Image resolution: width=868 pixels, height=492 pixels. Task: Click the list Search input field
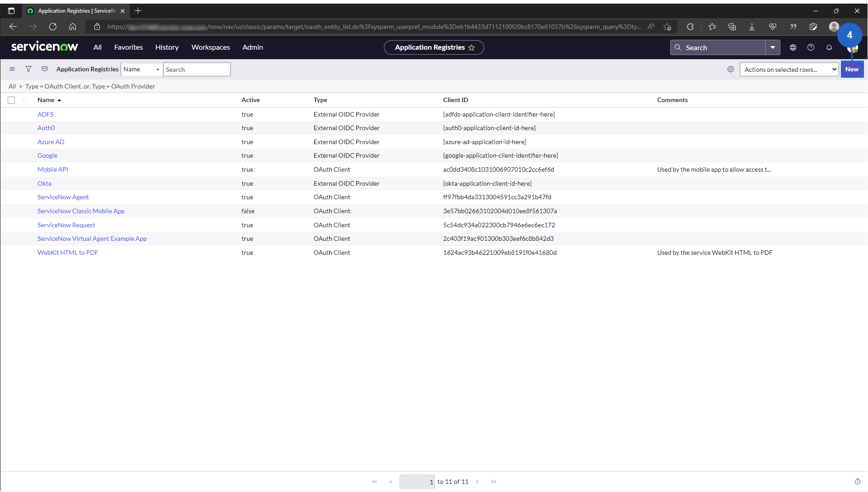coord(196,69)
